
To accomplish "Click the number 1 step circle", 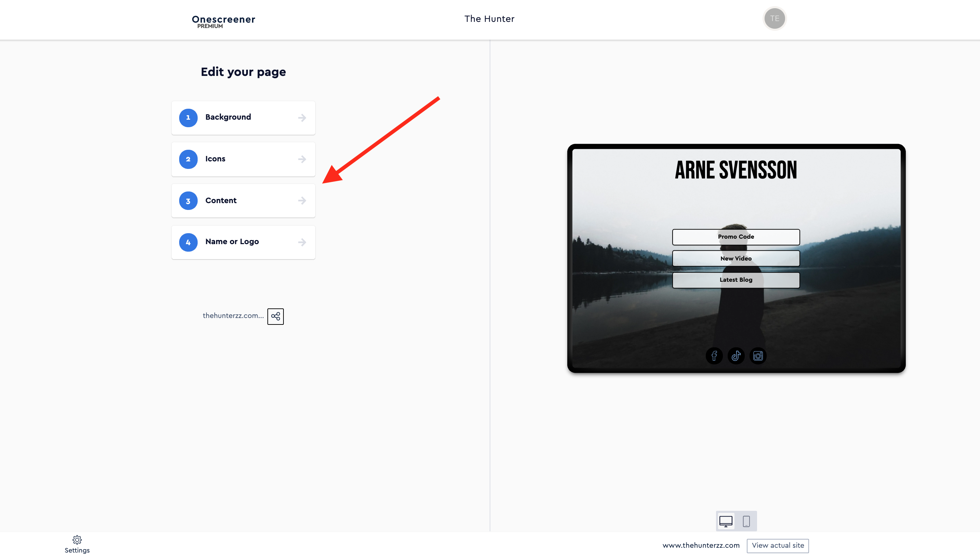I will pos(188,118).
